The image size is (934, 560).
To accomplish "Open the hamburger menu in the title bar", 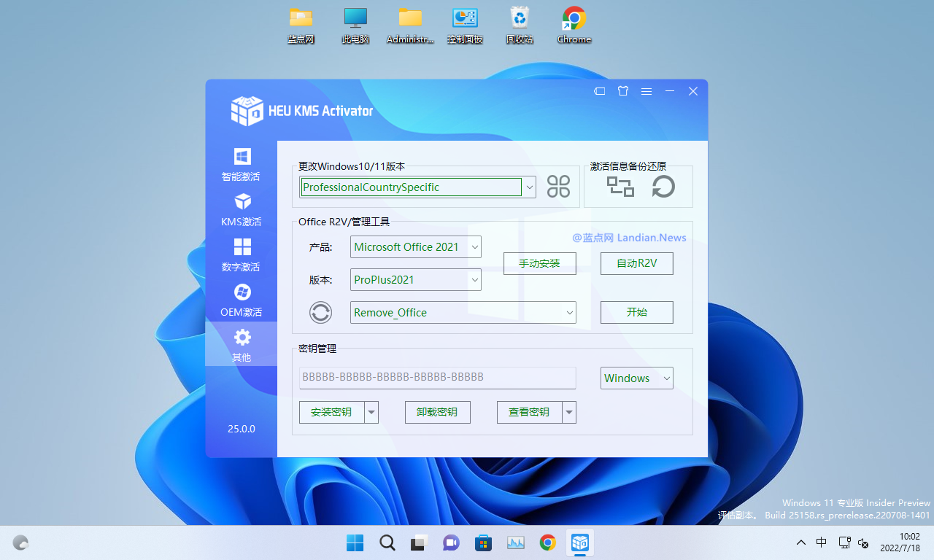I will [646, 91].
